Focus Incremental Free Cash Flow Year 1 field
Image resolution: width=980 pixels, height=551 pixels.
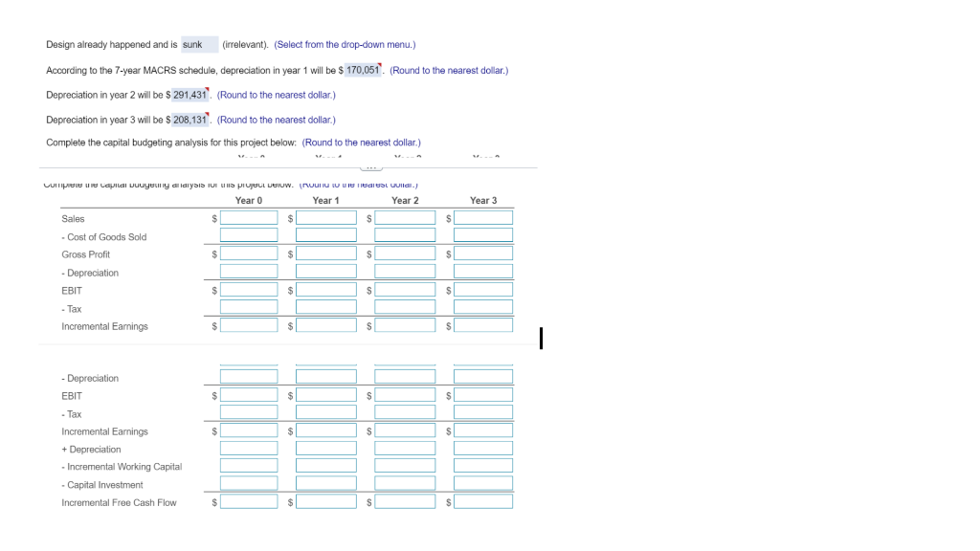click(326, 501)
